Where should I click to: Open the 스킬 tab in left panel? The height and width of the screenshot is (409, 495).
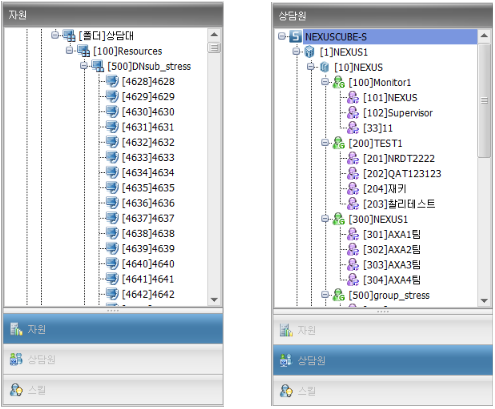point(113,390)
